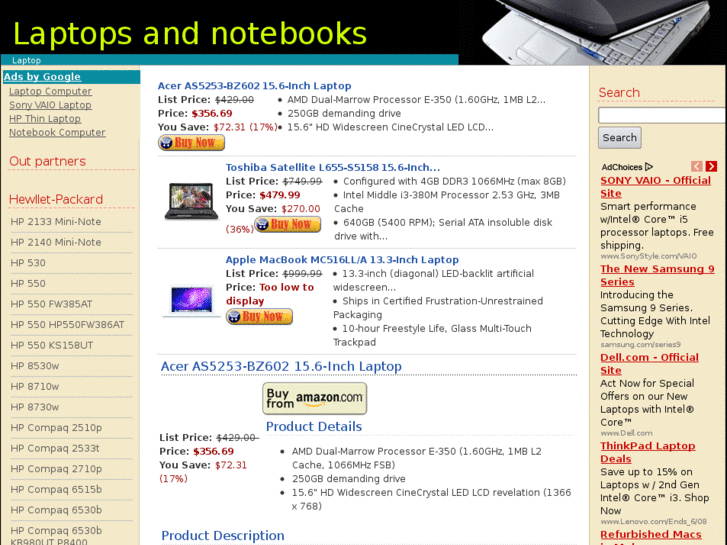Click the Product Details heading

tap(314, 427)
